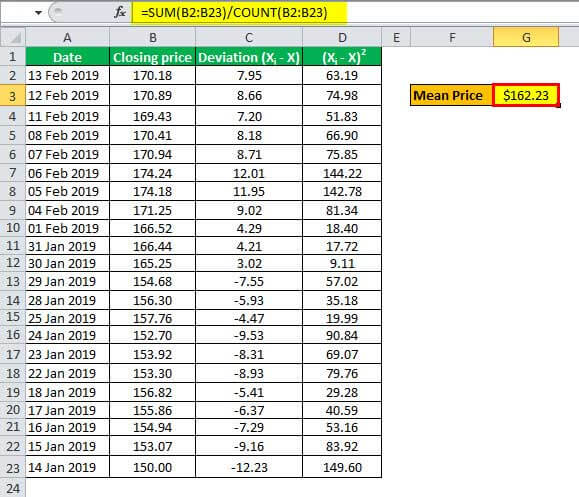Select the Mean Price label cell
Screen dimensions: 579x497
point(451,96)
